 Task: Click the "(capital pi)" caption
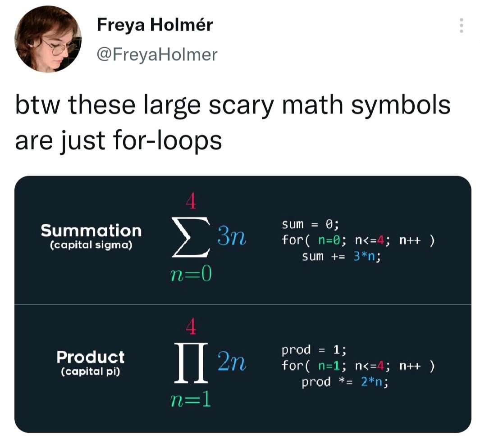[x=91, y=372]
